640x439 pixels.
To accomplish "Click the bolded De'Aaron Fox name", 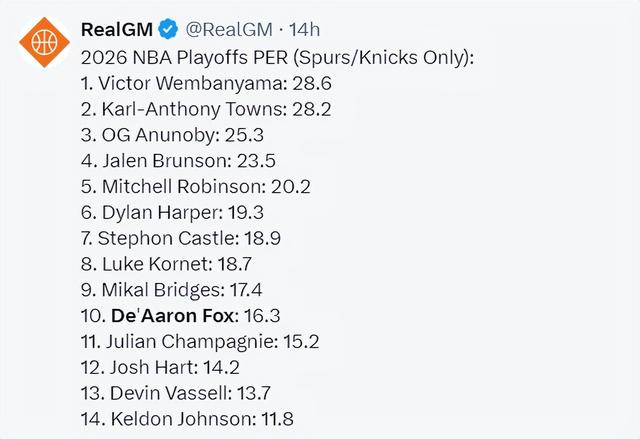I will [173, 316].
